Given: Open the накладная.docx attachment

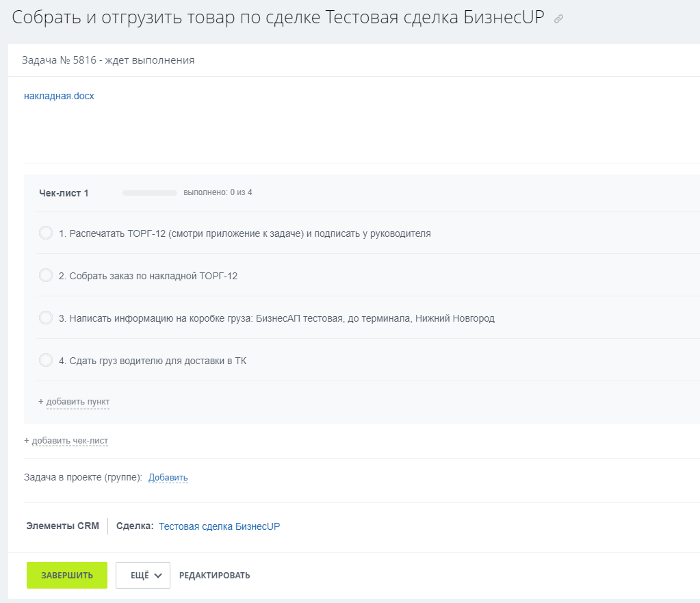Looking at the screenshot, I should point(59,97).
